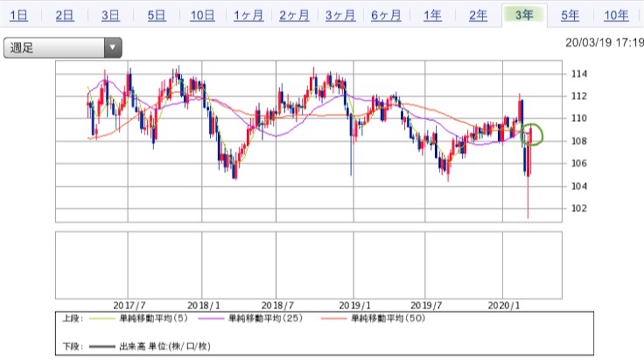The height and width of the screenshot is (360, 644).
Task: Click the 単純移動平均(5) legend label
Action: pyautogui.click(x=153, y=318)
